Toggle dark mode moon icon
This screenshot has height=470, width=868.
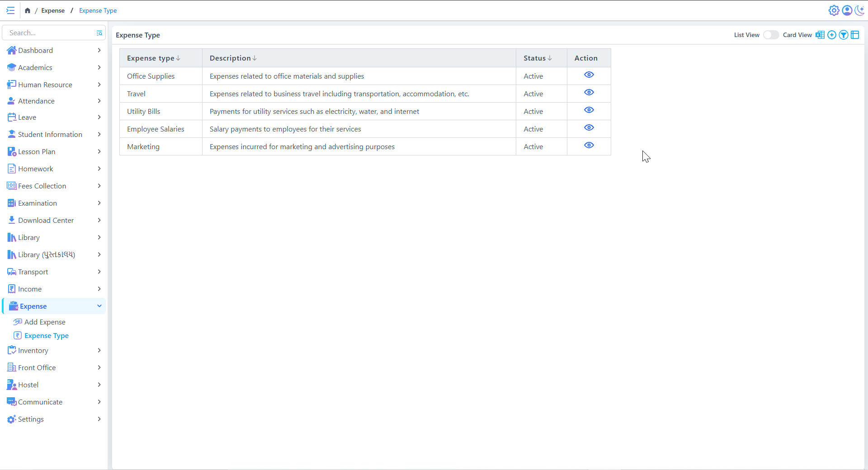(859, 10)
